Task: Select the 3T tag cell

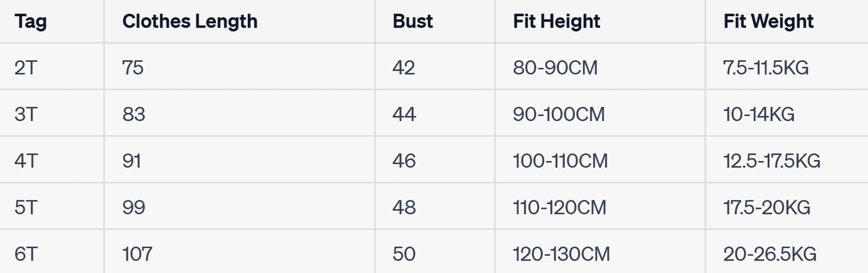Action: point(25,114)
